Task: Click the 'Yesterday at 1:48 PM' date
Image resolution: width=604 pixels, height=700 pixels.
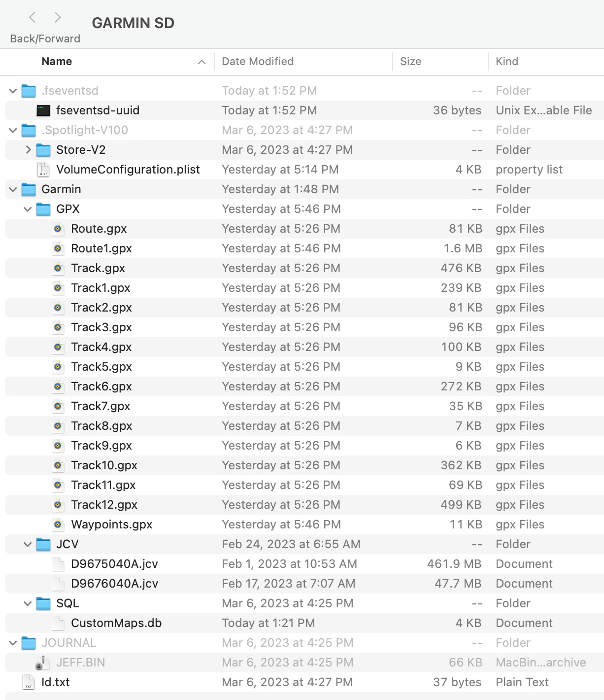Action: point(280,189)
